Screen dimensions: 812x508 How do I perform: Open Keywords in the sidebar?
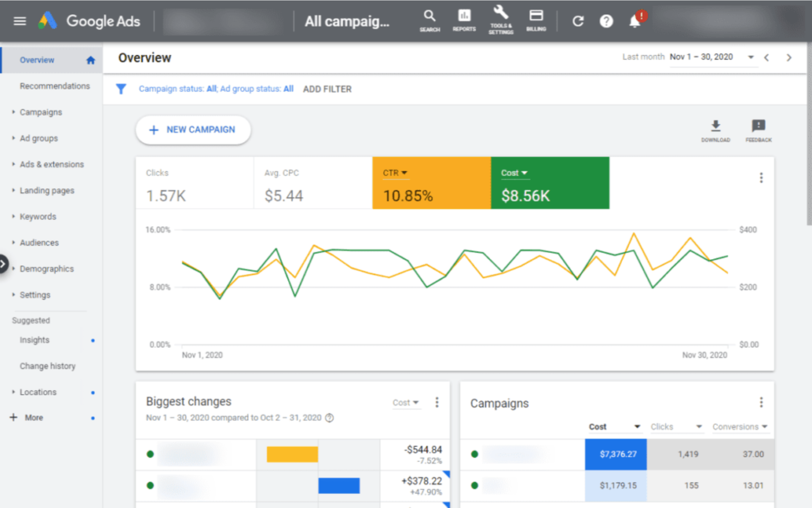click(x=38, y=217)
